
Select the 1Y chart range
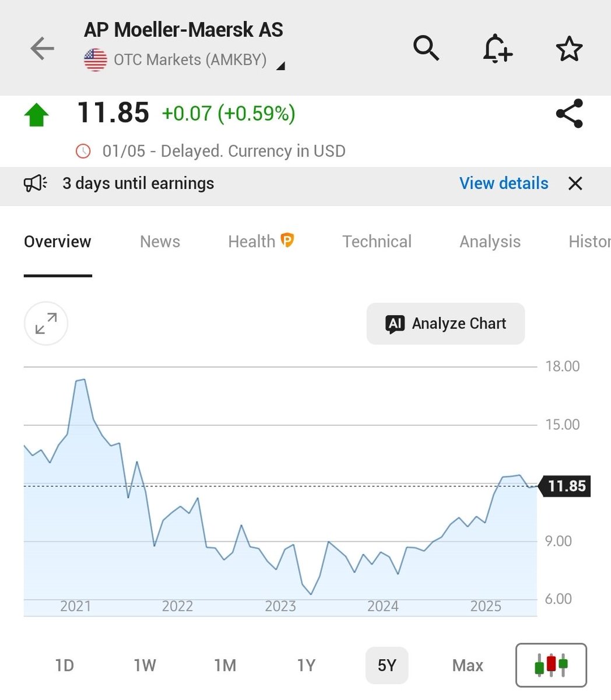pos(306,665)
